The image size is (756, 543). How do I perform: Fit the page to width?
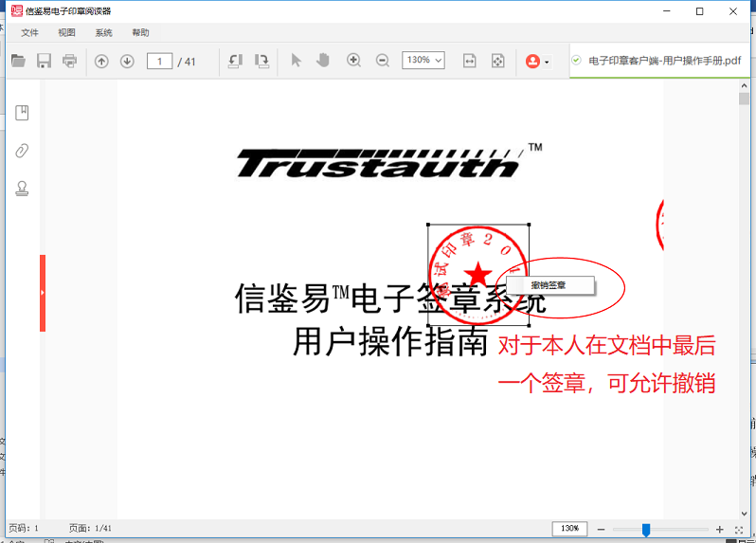pyautogui.click(x=469, y=61)
